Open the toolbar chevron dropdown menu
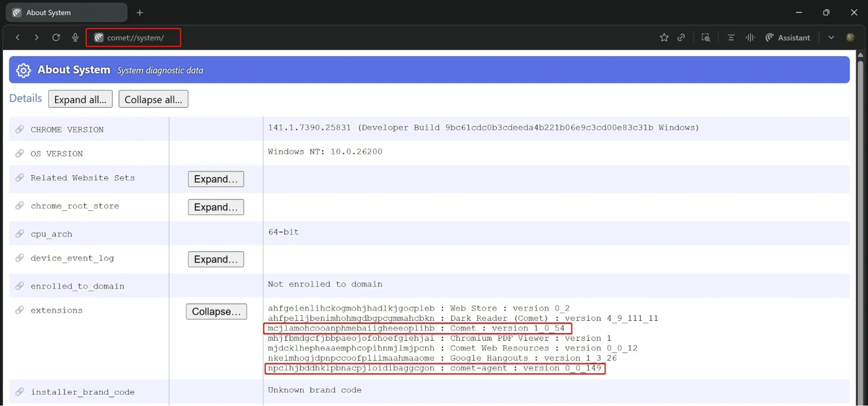Image resolution: width=868 pixels, height=406 pixels. [831, 38]
